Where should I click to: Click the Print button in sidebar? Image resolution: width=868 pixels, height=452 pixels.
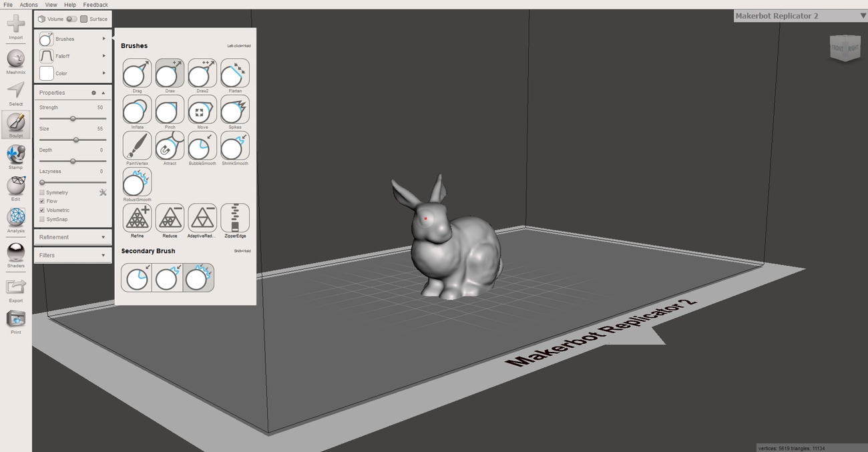(x=15, y=322)
